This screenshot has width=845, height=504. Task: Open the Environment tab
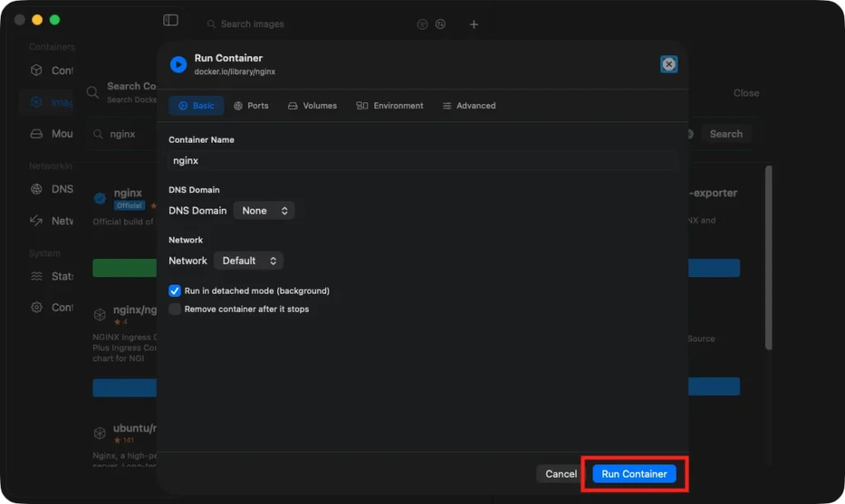[x=389, y=106]
